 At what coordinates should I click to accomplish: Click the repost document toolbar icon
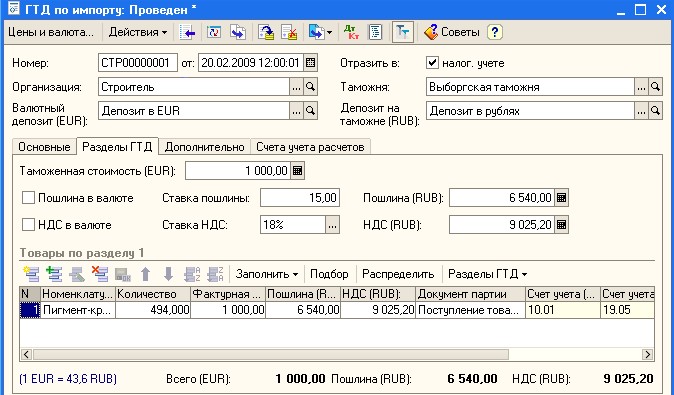pyautogui.click(x=214, y=32)
